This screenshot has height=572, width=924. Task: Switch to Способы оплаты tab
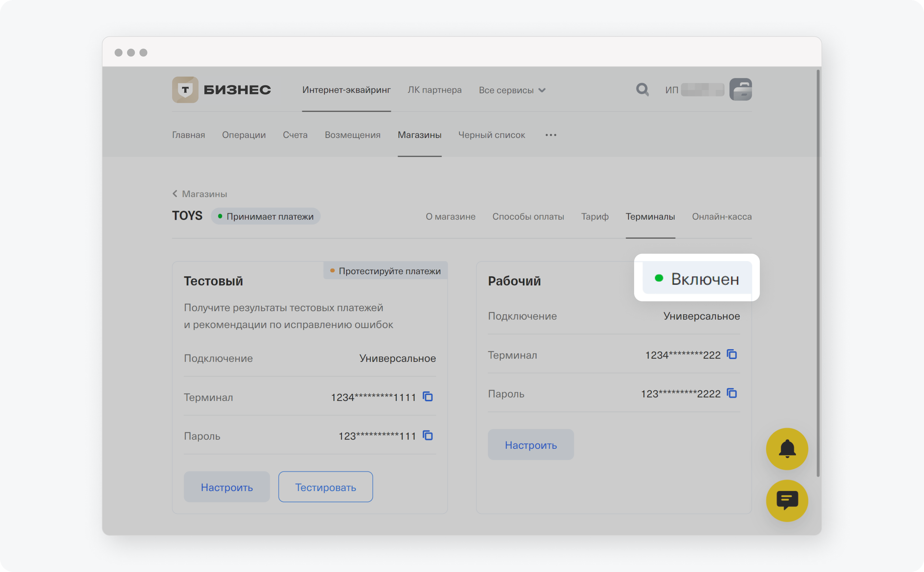coord(528,217)
